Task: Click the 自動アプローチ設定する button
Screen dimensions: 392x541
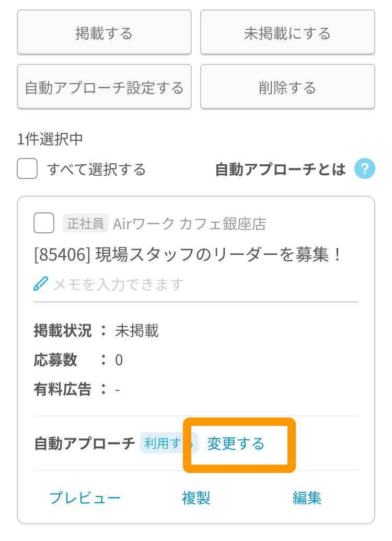Action: click(x=104, y=87)
